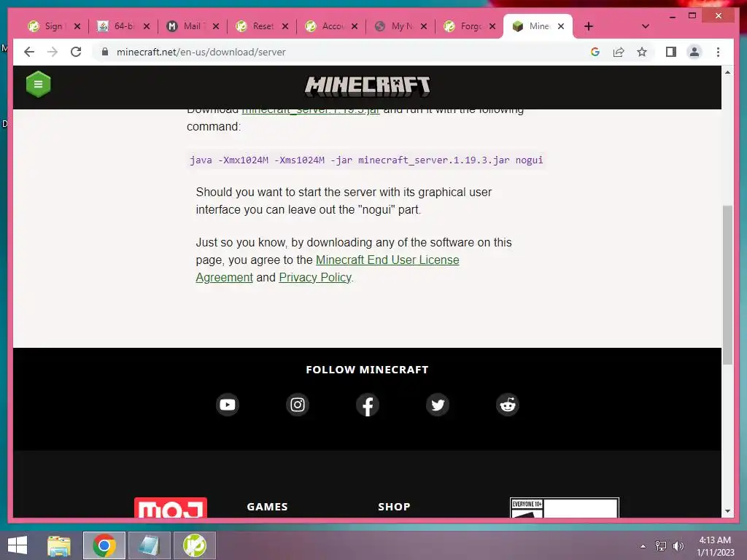Open the Chrome three-dot menu
The image size is (747, 560).
click(718, 52)
